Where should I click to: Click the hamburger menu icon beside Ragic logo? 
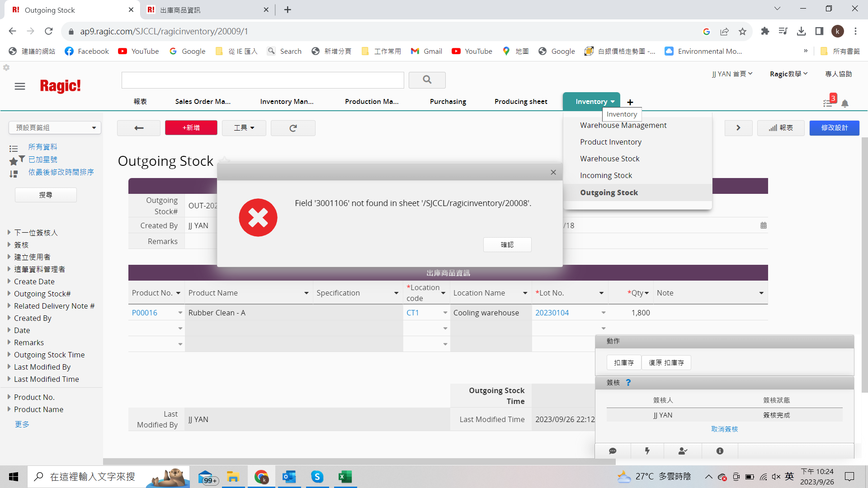pos(20,86)
